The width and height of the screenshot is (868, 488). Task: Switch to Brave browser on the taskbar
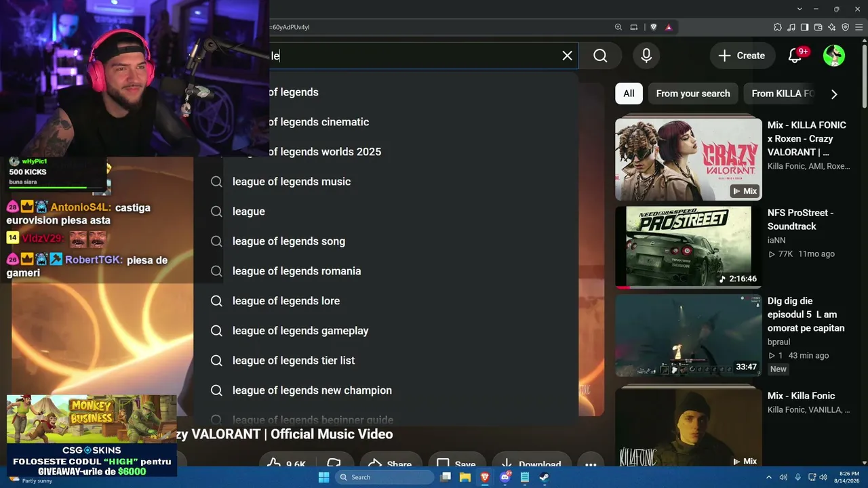(x=485, y=477)
